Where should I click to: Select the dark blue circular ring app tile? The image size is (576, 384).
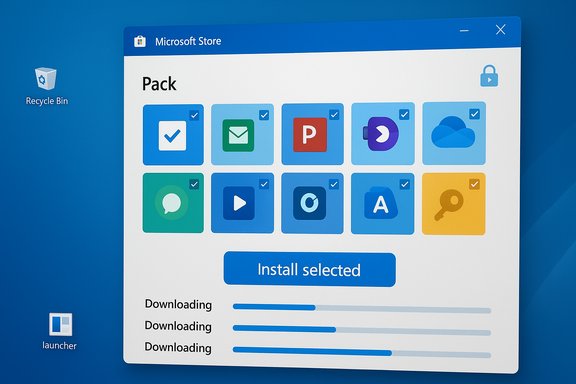(312, 204)
